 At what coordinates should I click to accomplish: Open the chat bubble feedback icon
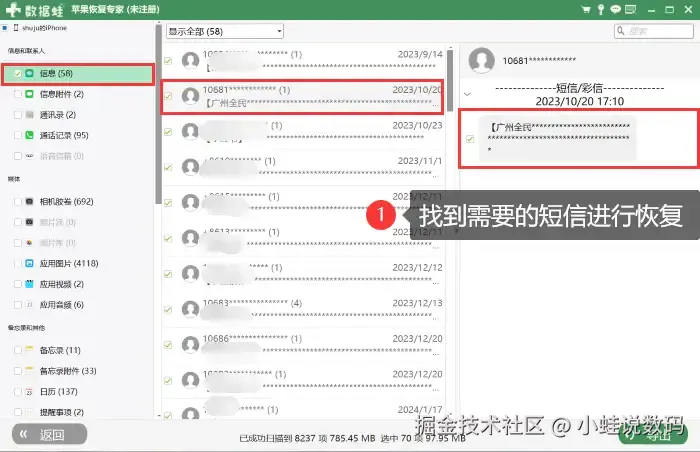pos(616,9)
